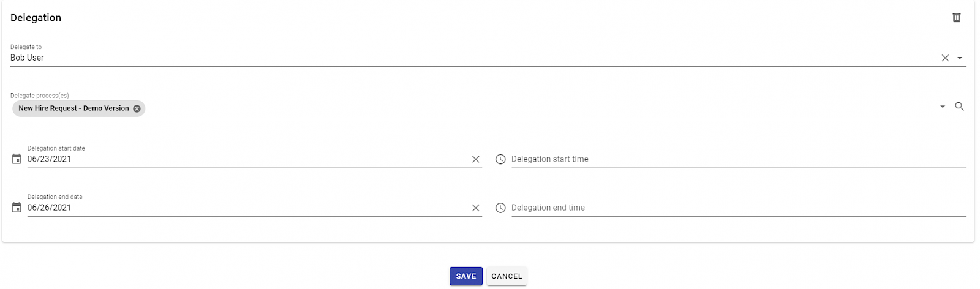The image size is (980, 289).
Task: Remove New Hire Request chip
Action: (137, 108)
